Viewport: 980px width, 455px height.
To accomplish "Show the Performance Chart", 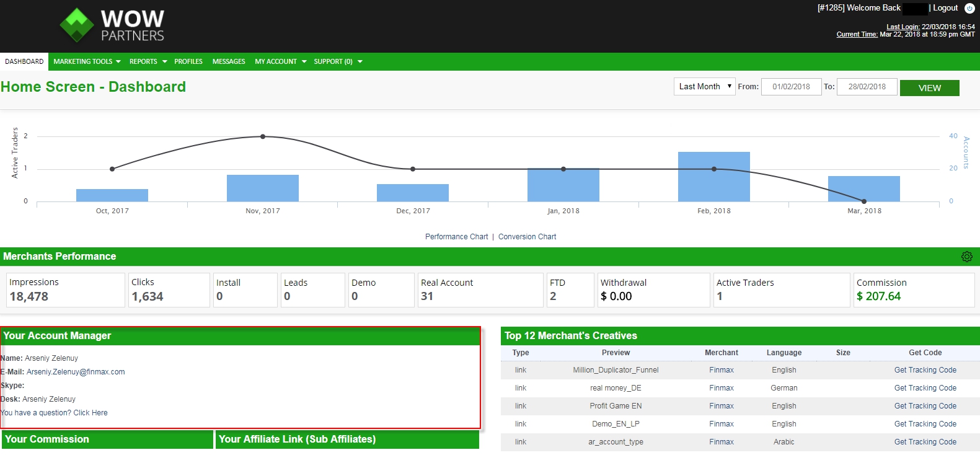I will point(456,237).
